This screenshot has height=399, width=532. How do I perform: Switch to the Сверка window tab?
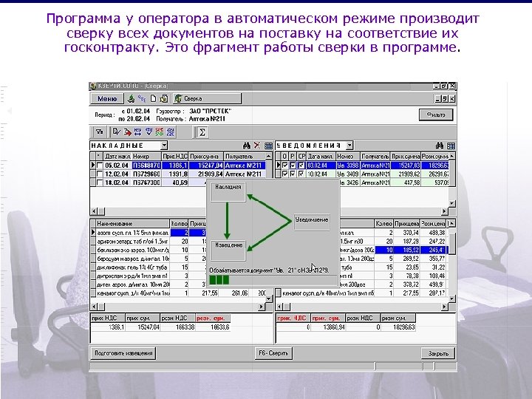207,98
